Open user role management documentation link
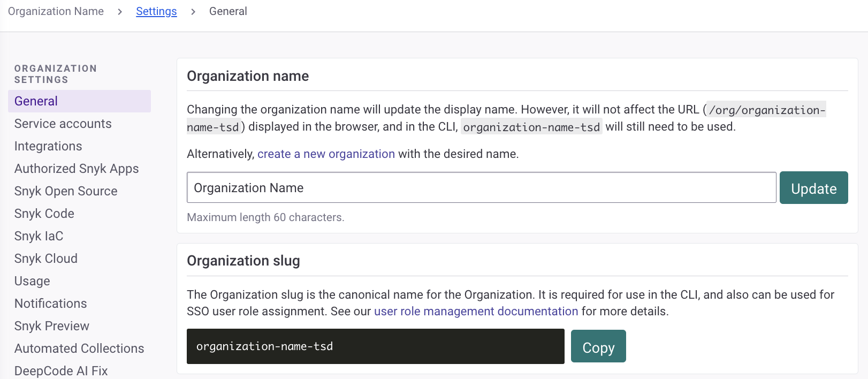Image resolution: width=868 pixels, height=379 pixels. point(476,312)
